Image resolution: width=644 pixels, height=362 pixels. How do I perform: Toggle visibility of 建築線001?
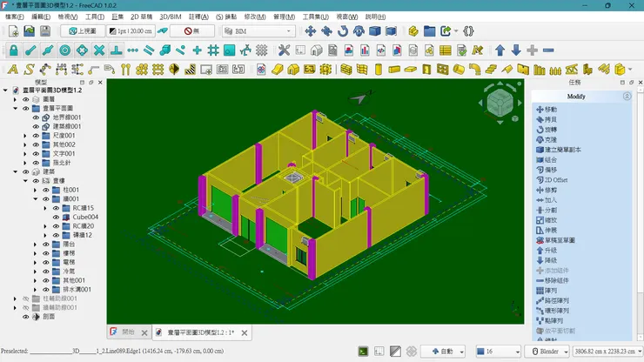(36, 126)
